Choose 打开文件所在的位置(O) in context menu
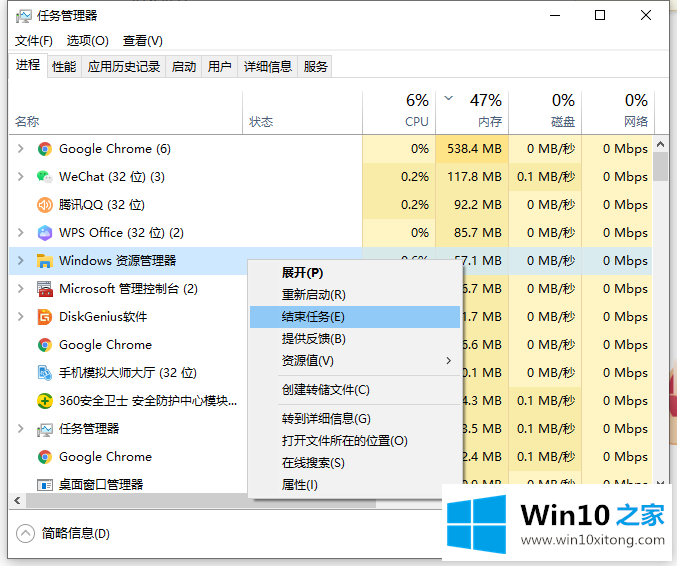Image resolution: width=677 pixels, height=566 pixels. click(355, 441)
